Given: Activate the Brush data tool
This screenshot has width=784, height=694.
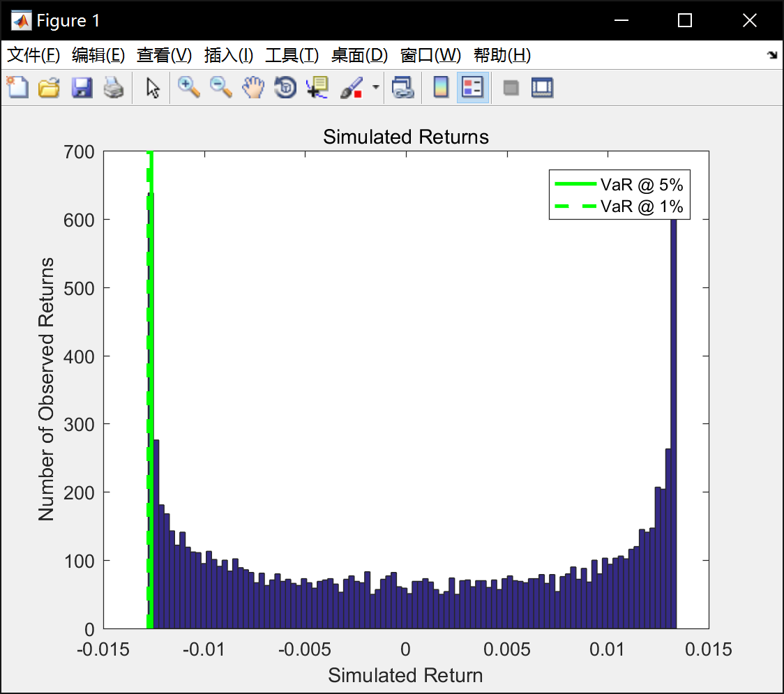Looking at the screenshot, I should coord(352,87).
